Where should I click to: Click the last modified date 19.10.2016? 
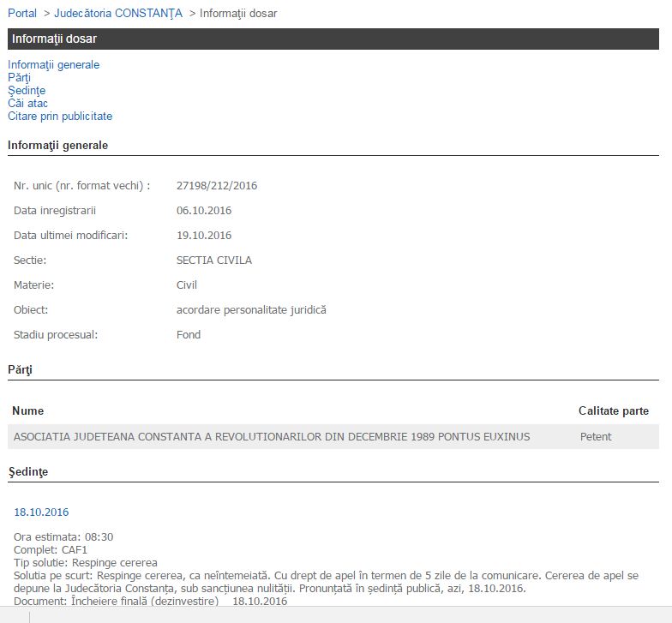click(204, 235)
